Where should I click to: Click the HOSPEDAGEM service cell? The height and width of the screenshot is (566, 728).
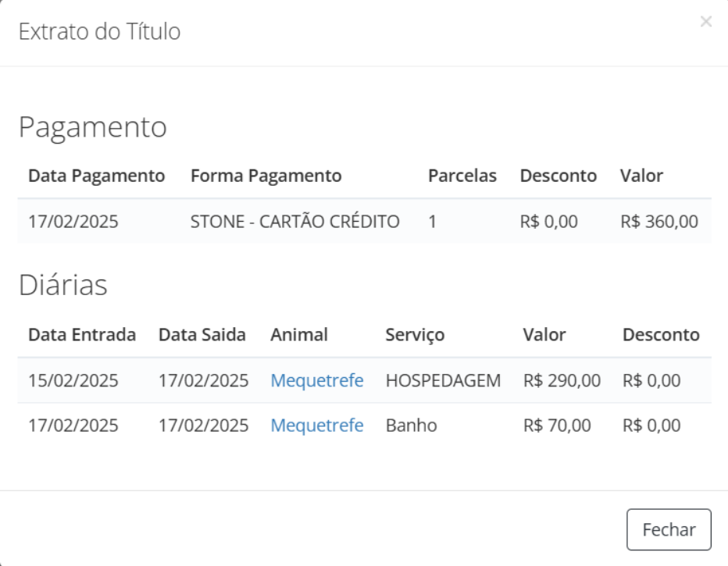coord(443,380)
